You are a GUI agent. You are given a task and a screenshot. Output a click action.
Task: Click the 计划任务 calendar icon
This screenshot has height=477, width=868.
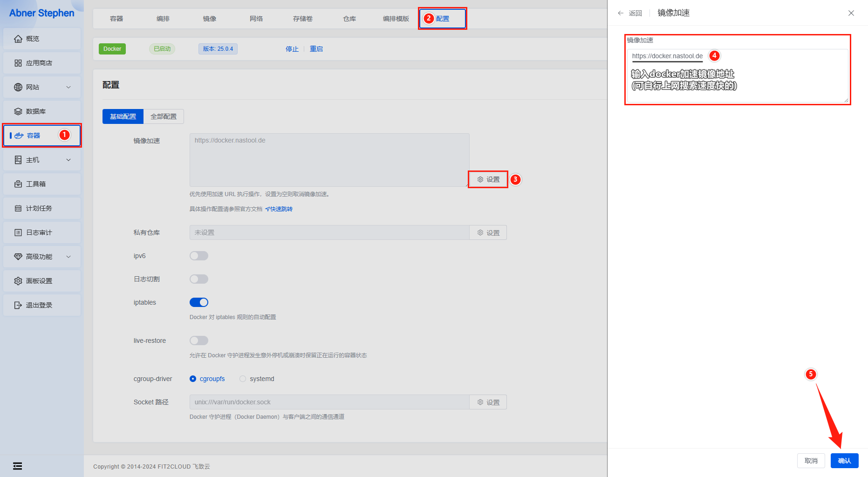tap(18, 208)
